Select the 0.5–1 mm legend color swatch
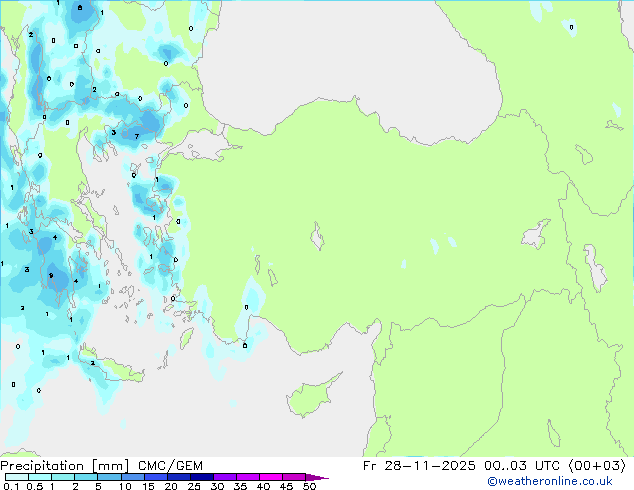 [40, 477]
